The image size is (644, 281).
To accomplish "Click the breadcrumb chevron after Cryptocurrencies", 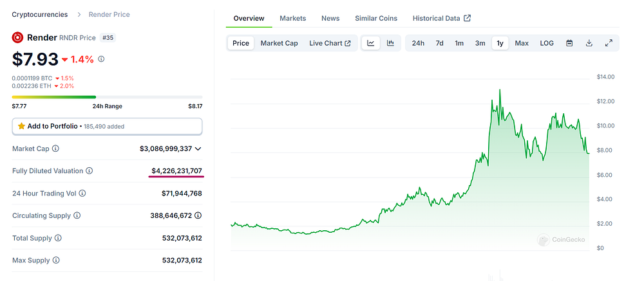I will coord(79,15).
